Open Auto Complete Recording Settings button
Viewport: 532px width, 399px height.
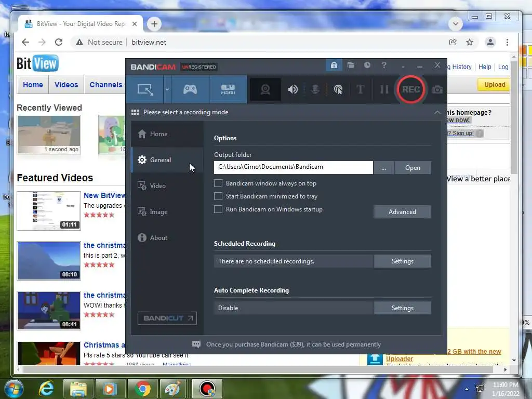pos(403,308)
